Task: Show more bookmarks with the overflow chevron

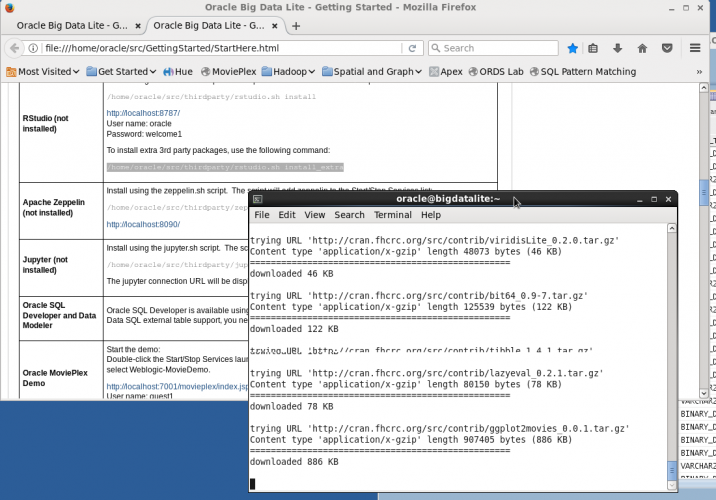Action: pos(699,72)
